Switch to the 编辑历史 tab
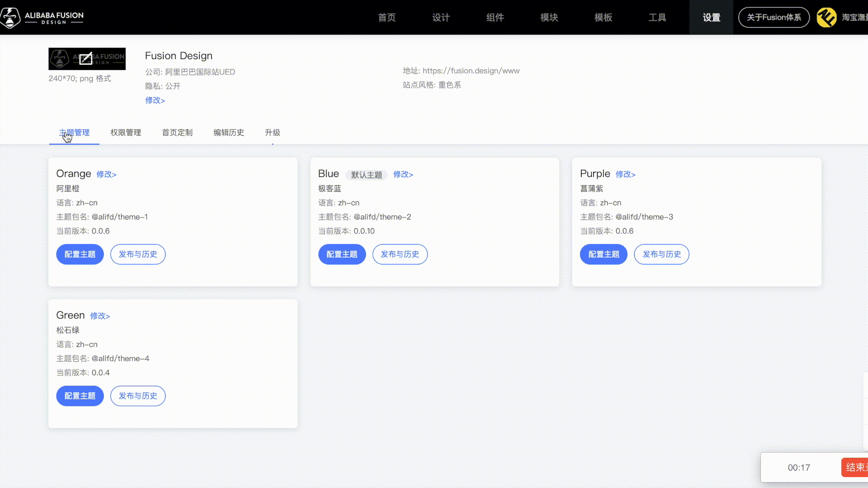Viewport: 868px width, 488px height. coord(229,132)
